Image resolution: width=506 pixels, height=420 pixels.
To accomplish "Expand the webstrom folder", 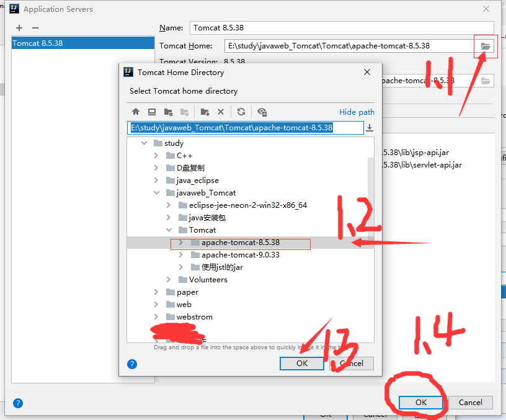I will [x=156, y=316].
